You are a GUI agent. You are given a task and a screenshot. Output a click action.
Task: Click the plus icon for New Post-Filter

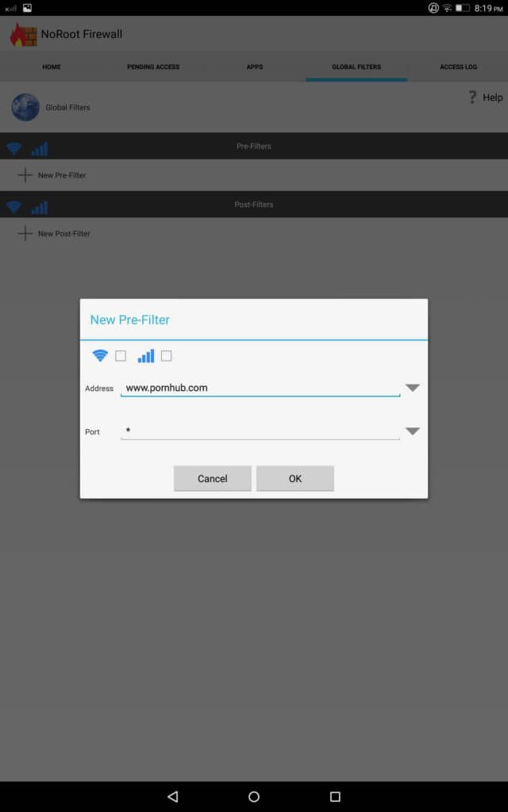point(25,234)
